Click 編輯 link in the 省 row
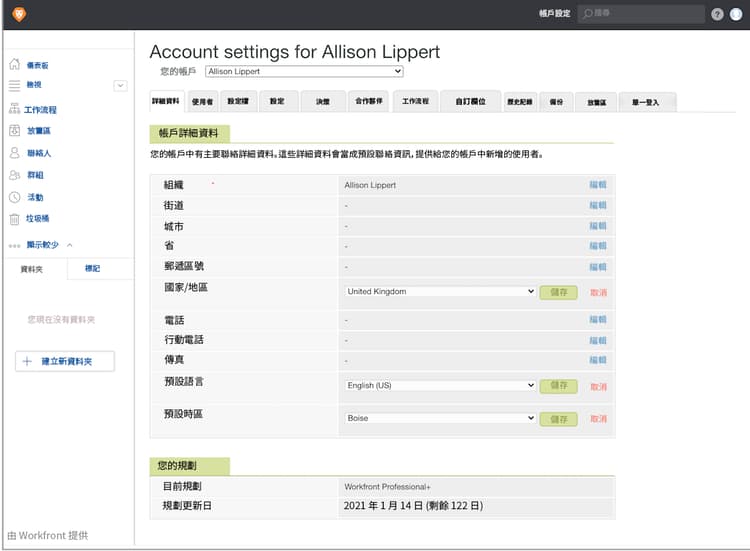Screen dimensions: 750x551 pyautogui.click(x=597, y=246)
